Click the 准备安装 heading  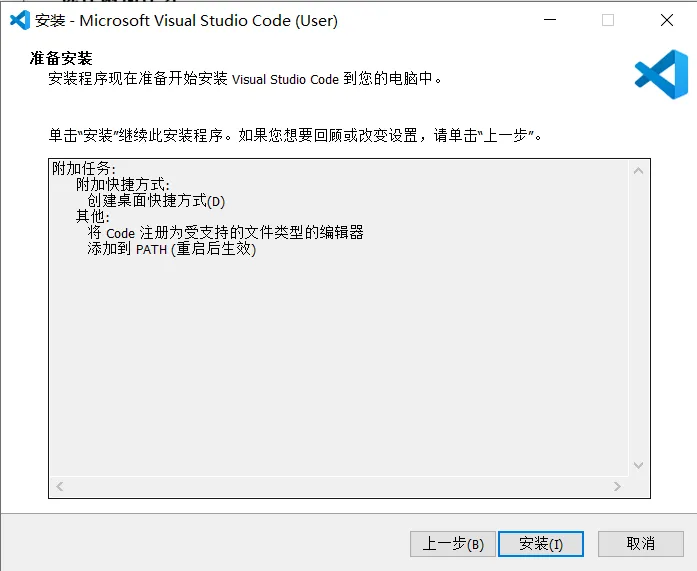(61, 58)
